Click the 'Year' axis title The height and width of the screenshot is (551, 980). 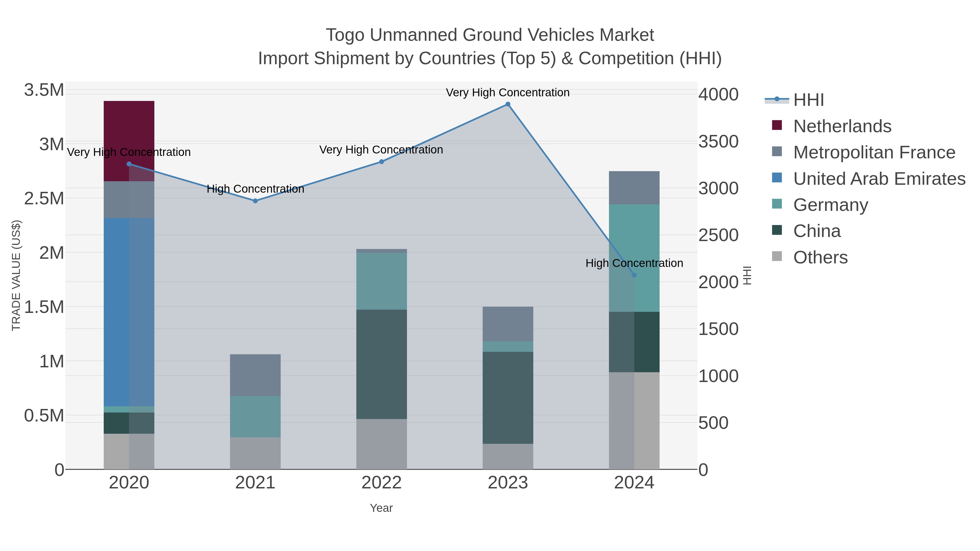(381, 508)
